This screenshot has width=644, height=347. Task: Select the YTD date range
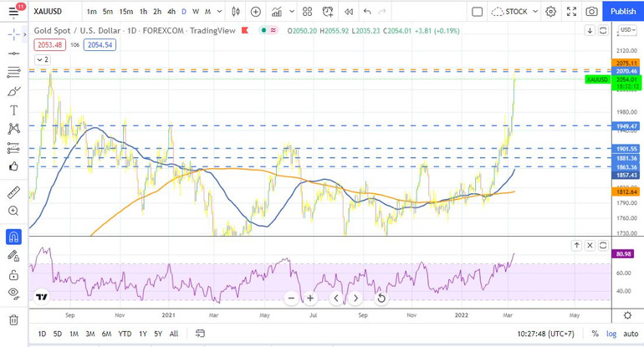tap(125, 334)
